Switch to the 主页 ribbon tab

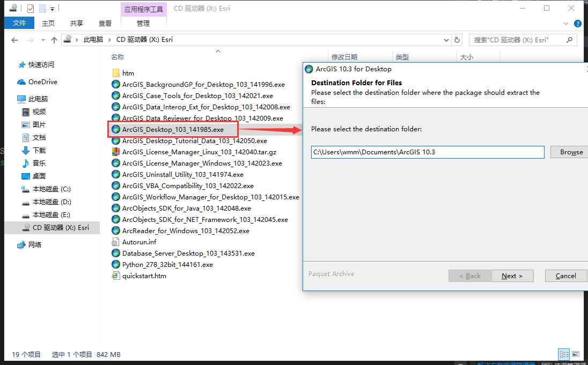tap(48, 23)
